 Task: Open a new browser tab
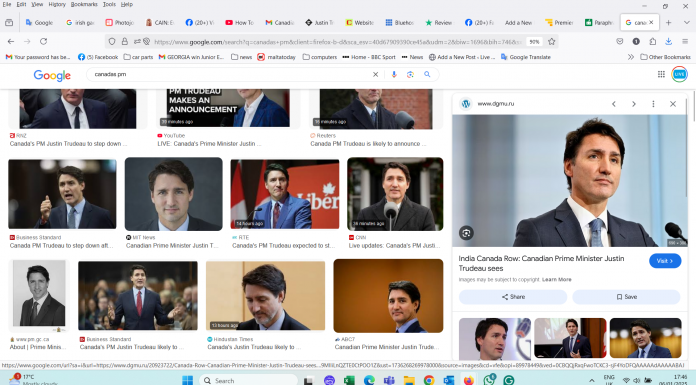(x=668, y=22)
